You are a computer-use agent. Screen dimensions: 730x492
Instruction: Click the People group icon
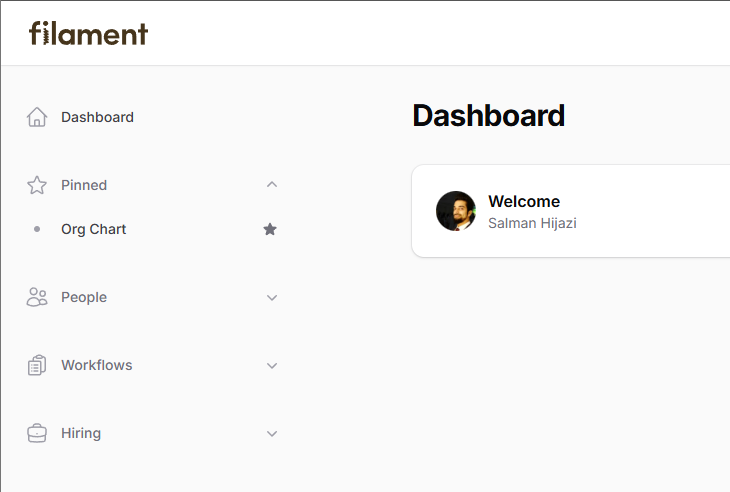tap(37, 297)
